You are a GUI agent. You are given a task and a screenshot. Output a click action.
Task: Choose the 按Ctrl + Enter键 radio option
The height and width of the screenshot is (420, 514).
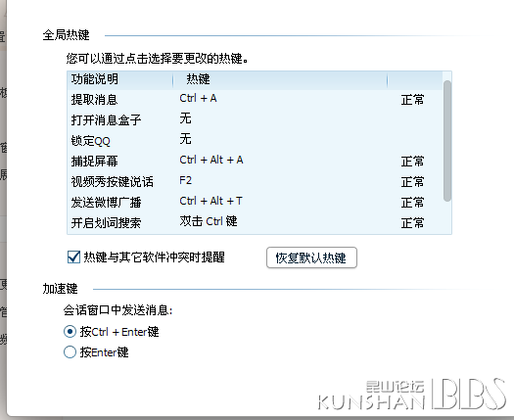click(70, 332)
